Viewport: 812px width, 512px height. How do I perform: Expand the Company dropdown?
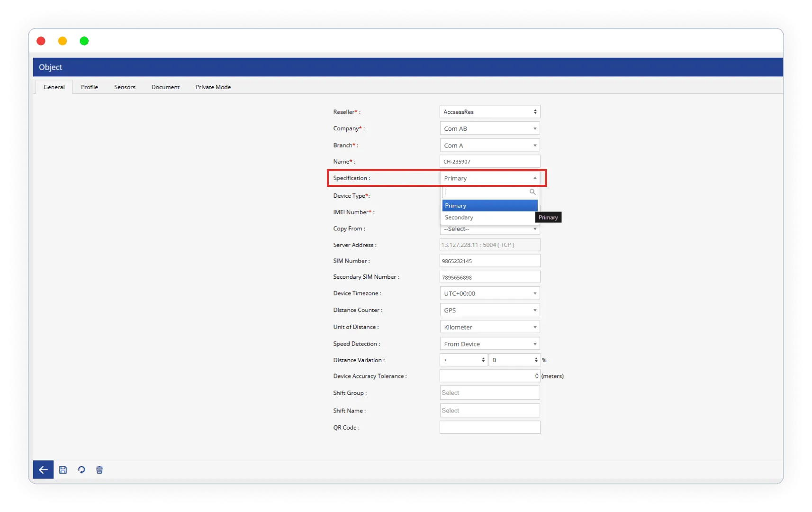489,128
